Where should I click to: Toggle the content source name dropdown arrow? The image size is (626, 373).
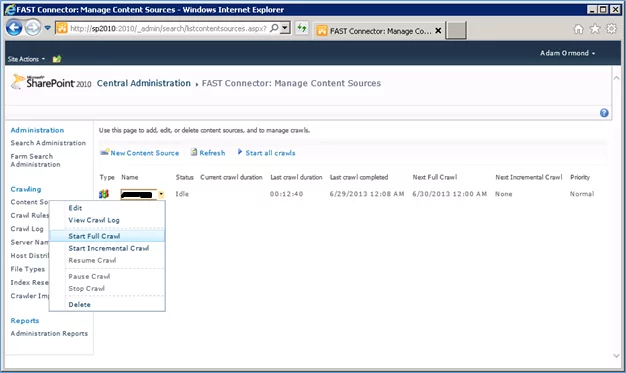[161, 194]
